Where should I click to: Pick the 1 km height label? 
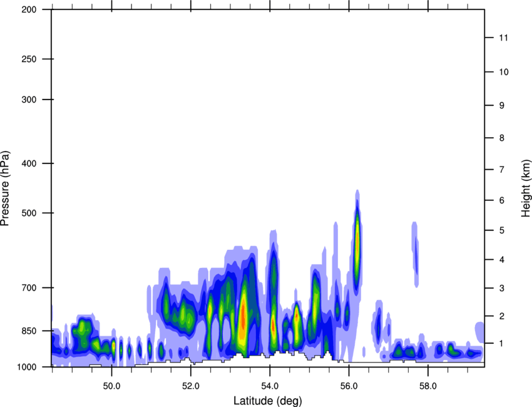coord(502,344)
